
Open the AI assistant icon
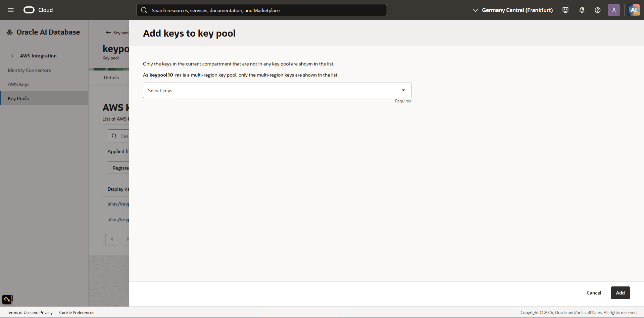(634, 10)
